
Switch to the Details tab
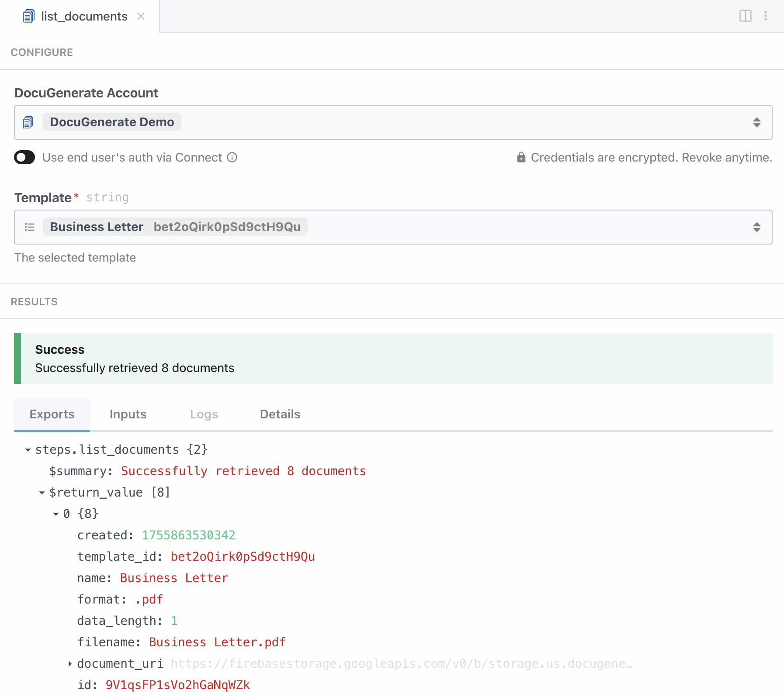[x=280, y=414]
